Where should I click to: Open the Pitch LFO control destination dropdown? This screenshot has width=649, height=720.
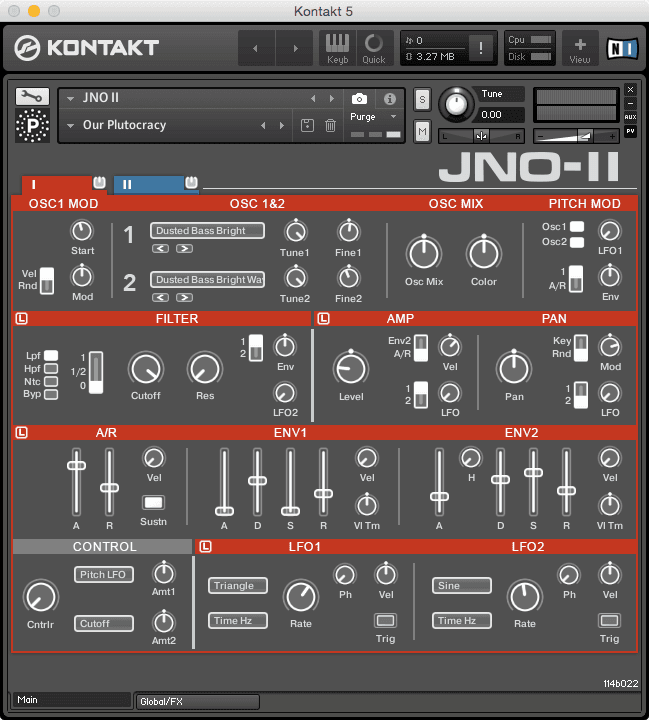click(x=104, y=574)
